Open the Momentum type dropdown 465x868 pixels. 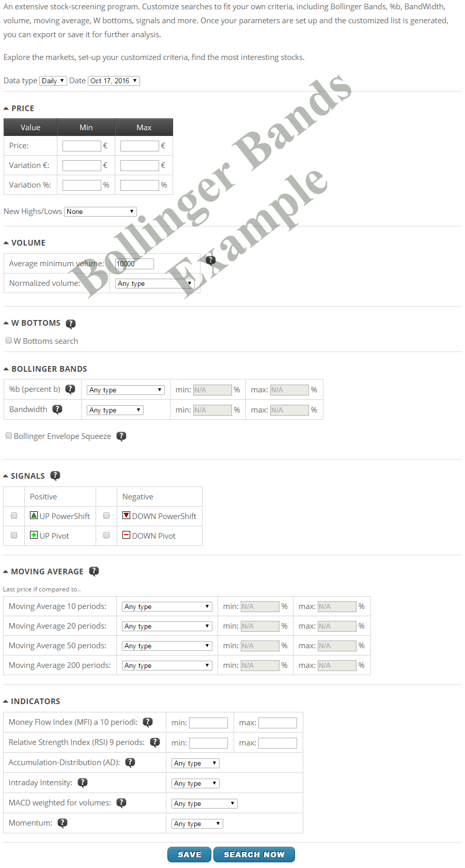197,824
